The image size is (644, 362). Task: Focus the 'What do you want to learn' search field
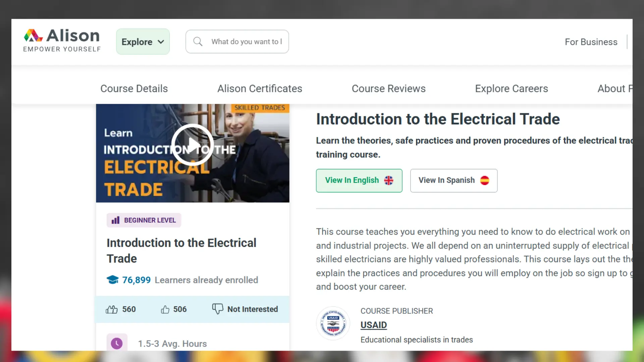237,42
